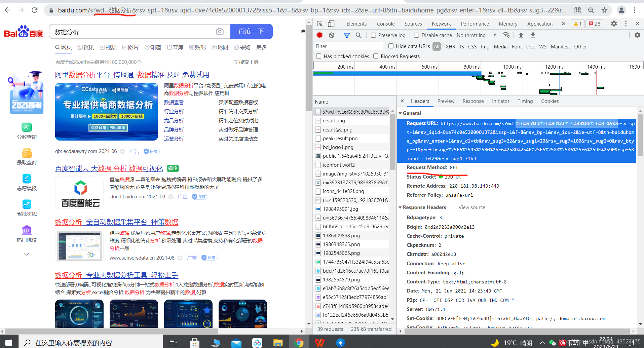The width and height of the screenshot is (644, 348).
Task: Reload the Baidu page
Action: (x=34, y=10)
